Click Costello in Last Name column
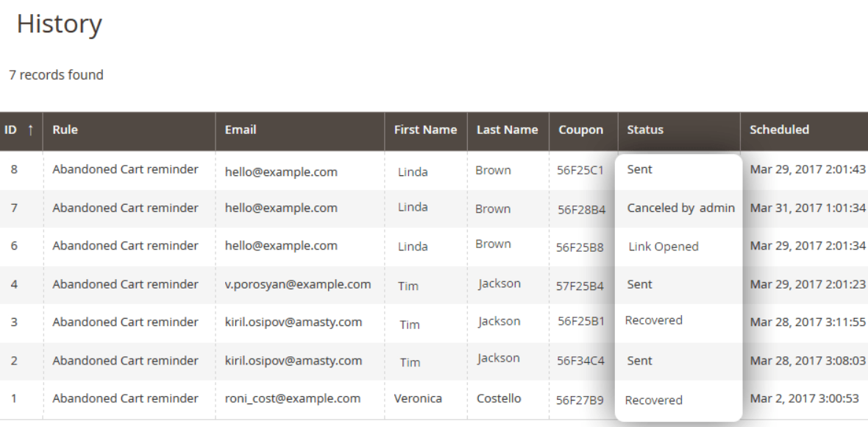 coord(499,399)
